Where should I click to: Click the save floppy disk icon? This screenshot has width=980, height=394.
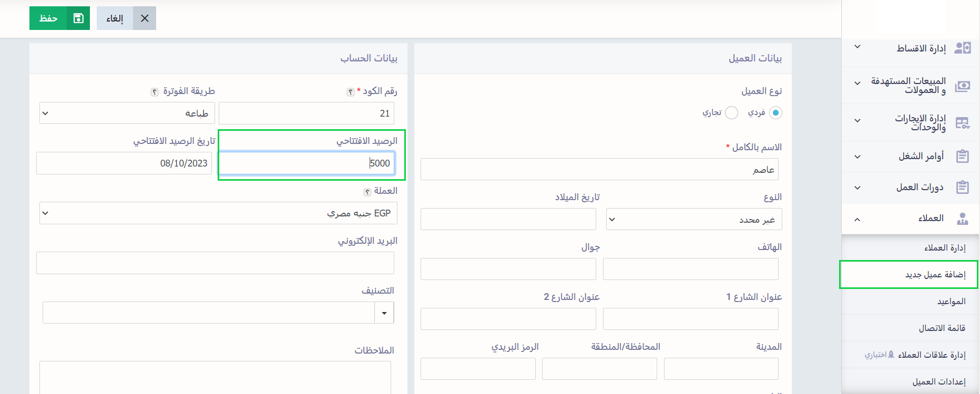78,18
